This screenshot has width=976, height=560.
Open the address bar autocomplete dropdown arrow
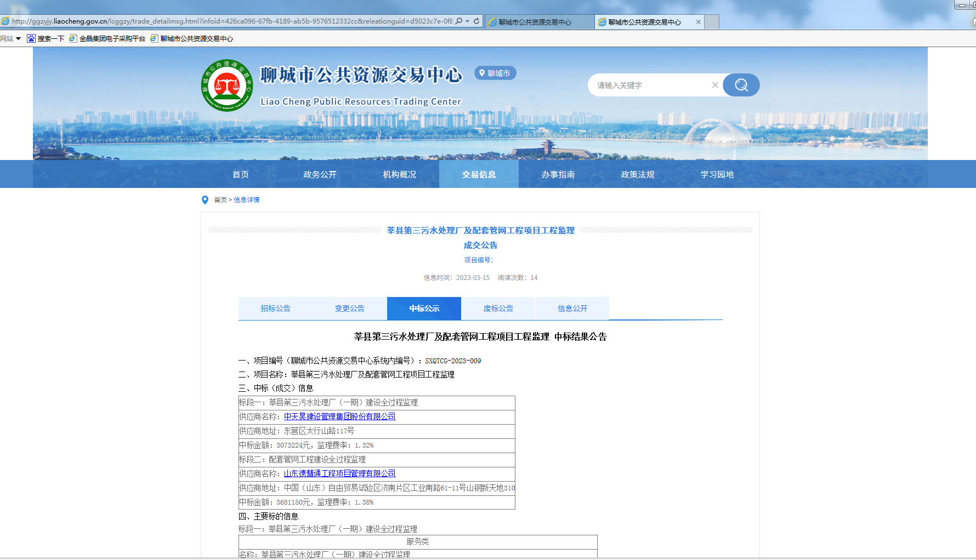[468, 21]
